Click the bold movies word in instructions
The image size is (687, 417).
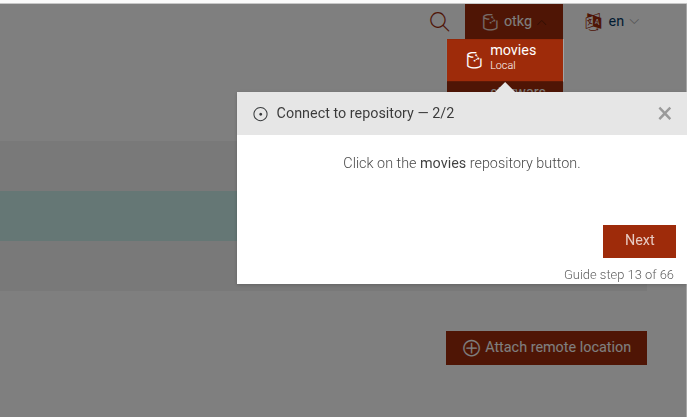443,162
